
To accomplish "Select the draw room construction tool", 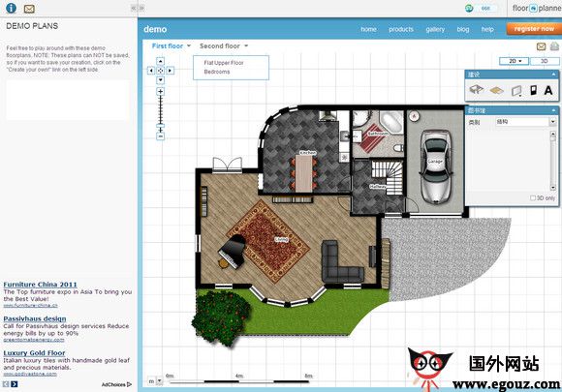I will 477,90.
